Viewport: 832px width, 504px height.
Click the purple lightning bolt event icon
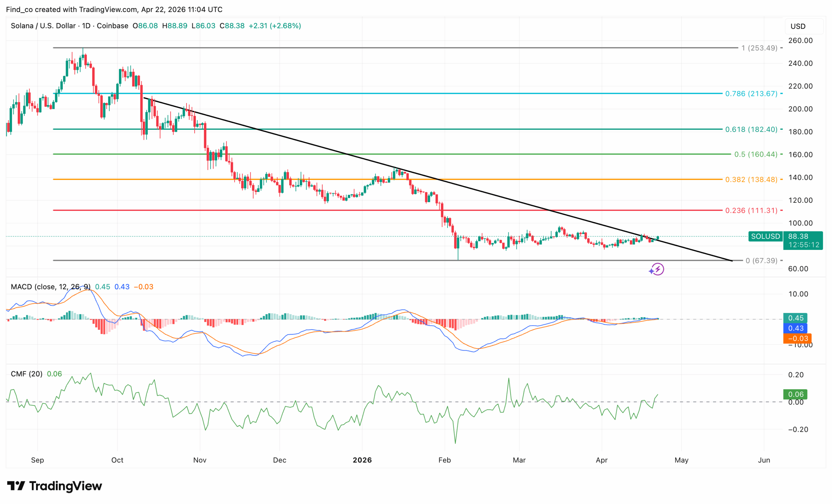[x=658, y=269]
